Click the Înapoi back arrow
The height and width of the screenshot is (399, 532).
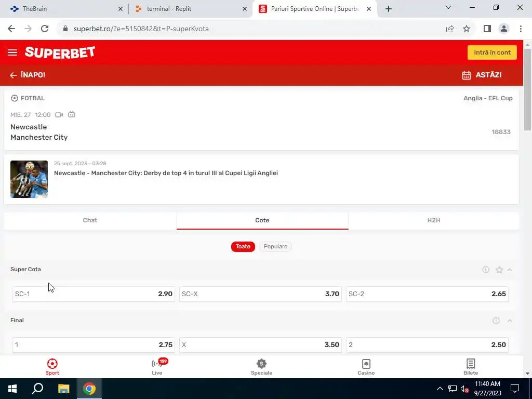click(x=13, y=75)
